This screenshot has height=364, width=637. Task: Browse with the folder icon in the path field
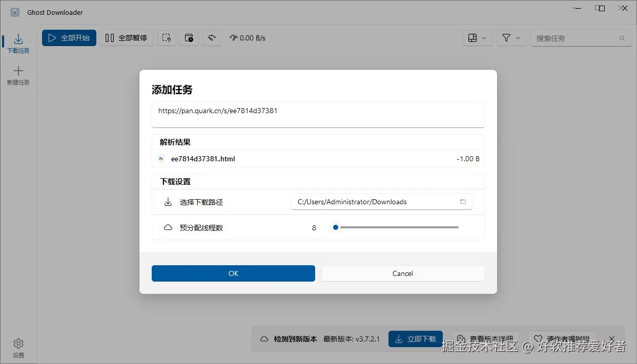pos(463,202)
